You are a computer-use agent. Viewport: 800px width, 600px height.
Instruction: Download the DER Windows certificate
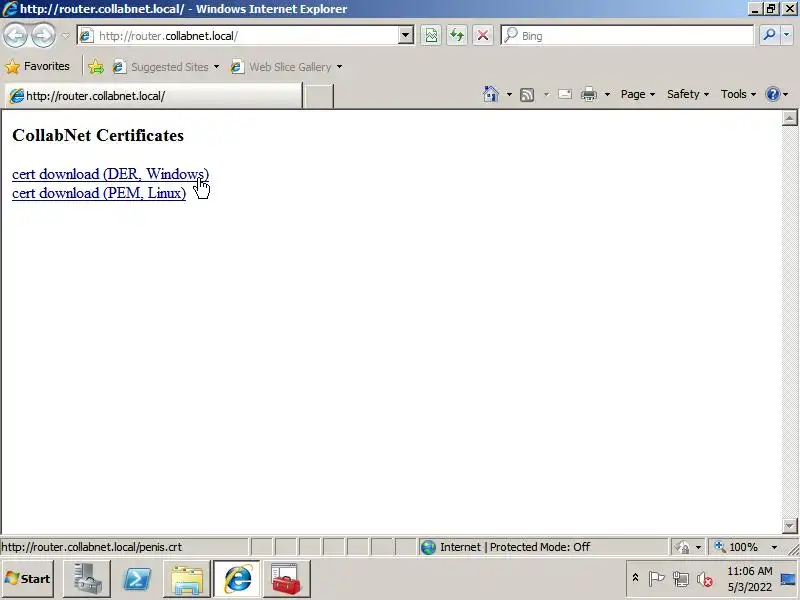click(110, 174)
